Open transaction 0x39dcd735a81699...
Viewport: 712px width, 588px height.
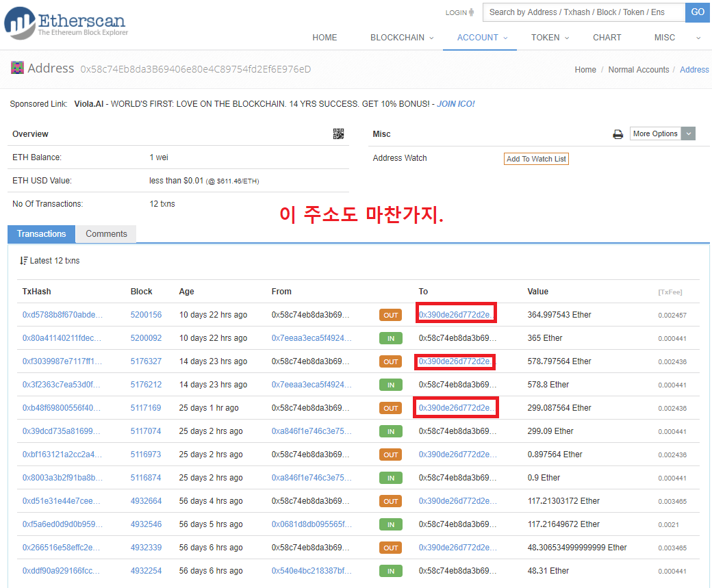pos(62,431)
